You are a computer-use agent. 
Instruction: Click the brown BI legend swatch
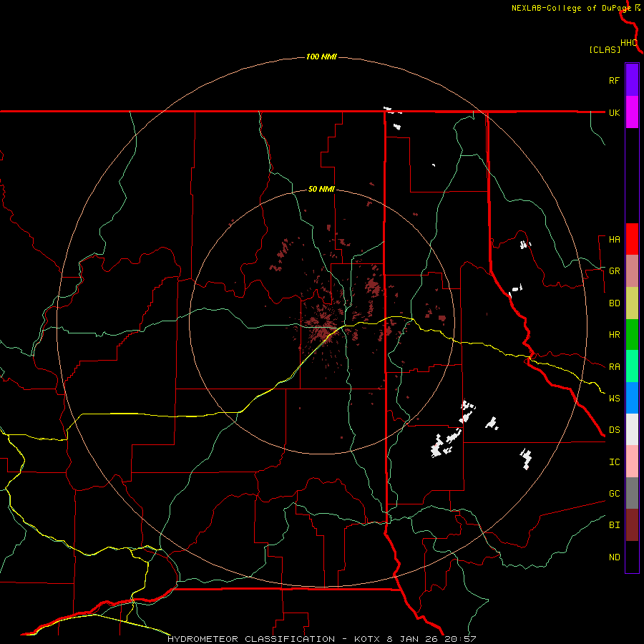tap(632, 525)
